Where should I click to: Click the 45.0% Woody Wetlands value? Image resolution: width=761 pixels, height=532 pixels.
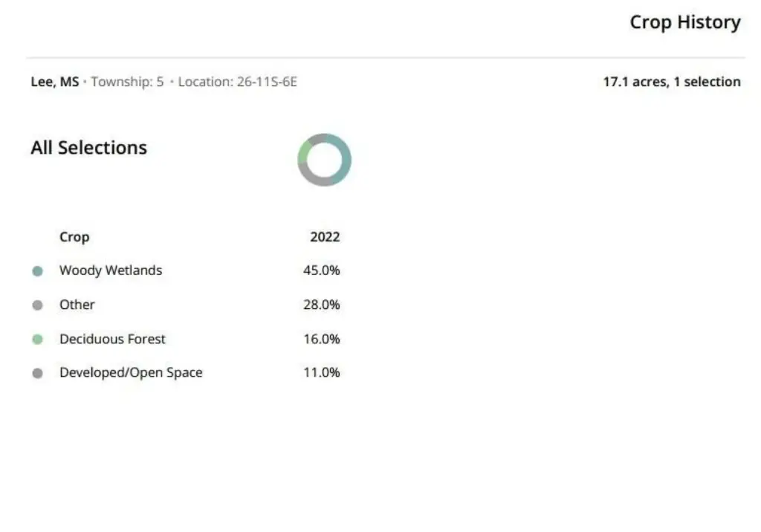[321, 270]
